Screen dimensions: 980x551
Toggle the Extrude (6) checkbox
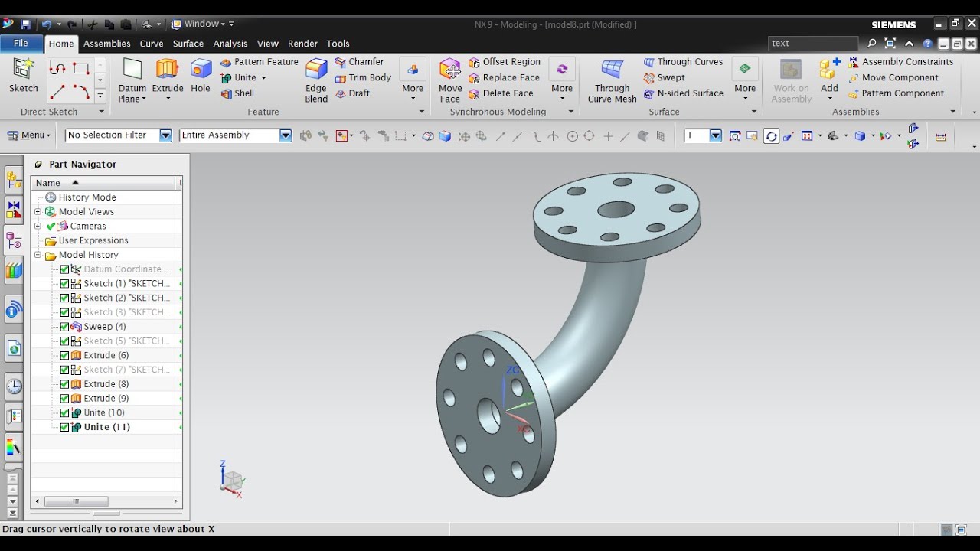tap(64, 355)
